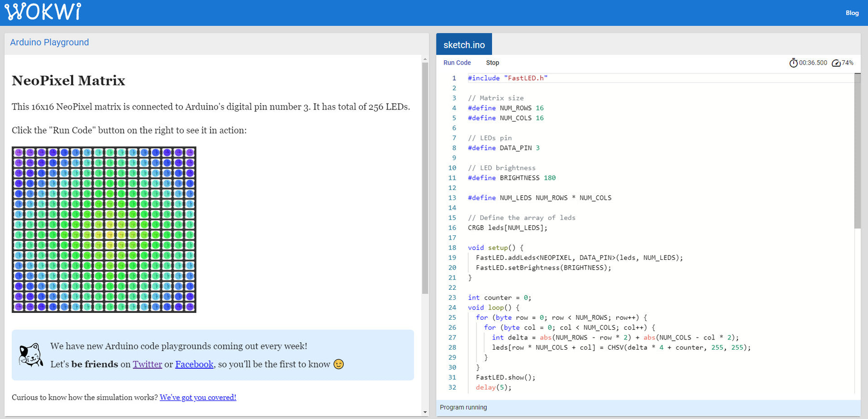The width and height of the screenshot is (868, 419).
Task: Follow the Twitter link
Action: point(147,364)
